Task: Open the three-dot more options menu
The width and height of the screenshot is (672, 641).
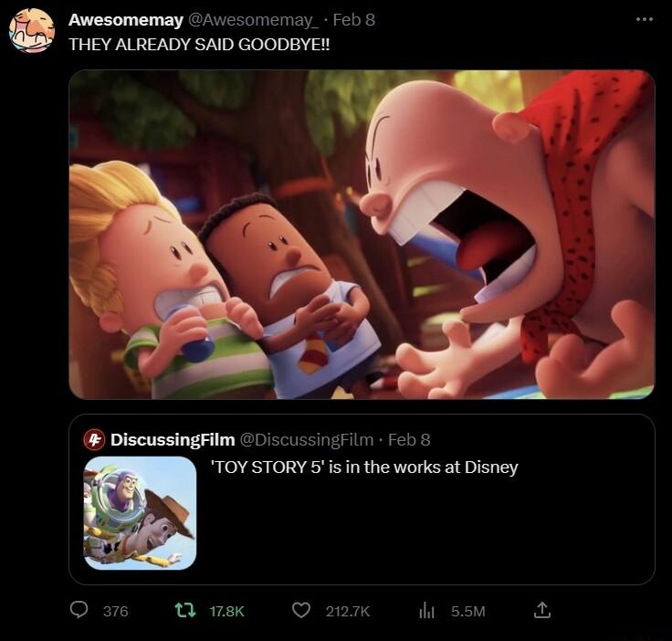Action: pyautogui.click(x=645, y=19)
